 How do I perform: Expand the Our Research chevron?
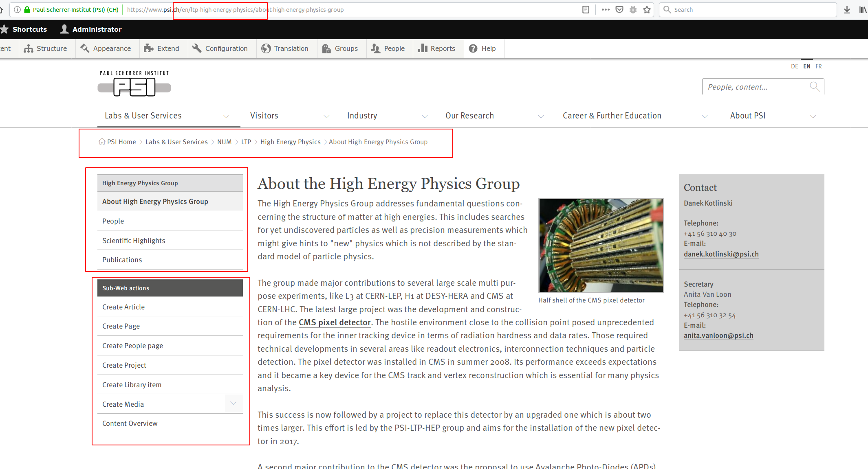(x=541, y=116)
